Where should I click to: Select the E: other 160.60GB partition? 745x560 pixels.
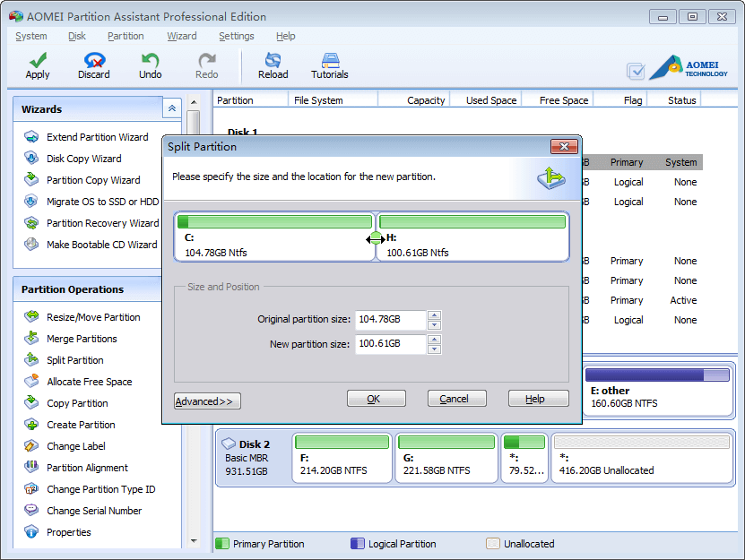(658, 390)
